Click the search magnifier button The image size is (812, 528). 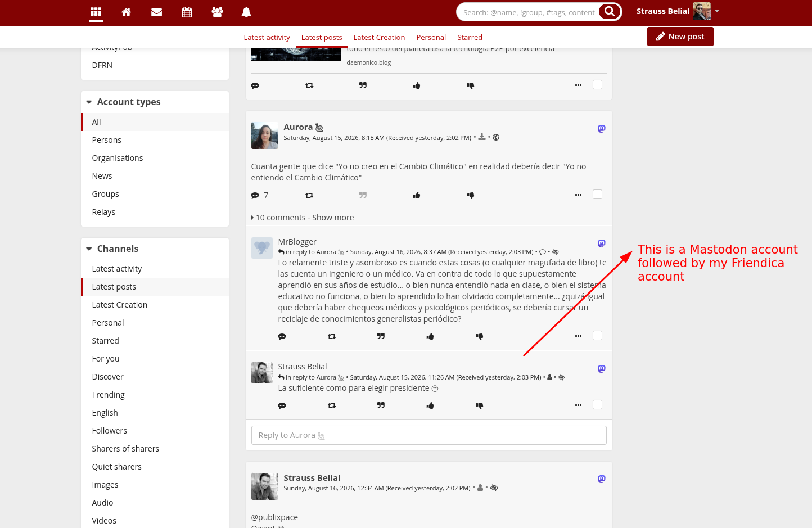pos(610,12)
